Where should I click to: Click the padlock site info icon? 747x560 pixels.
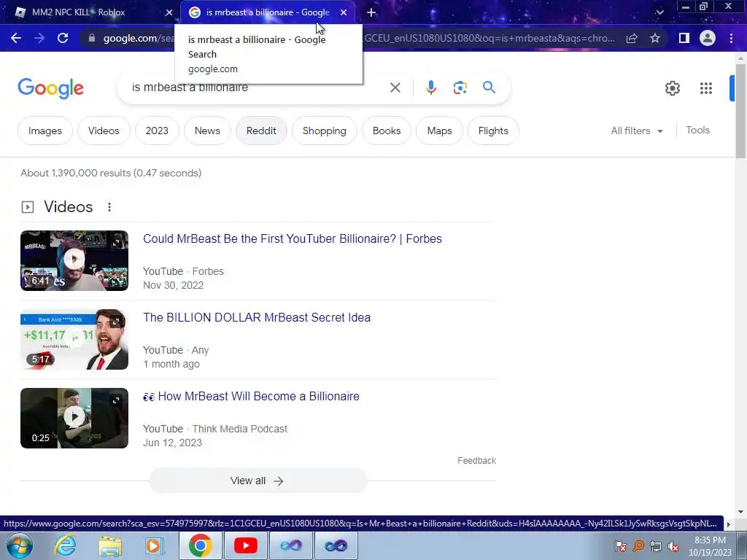[x=92, y=38]
